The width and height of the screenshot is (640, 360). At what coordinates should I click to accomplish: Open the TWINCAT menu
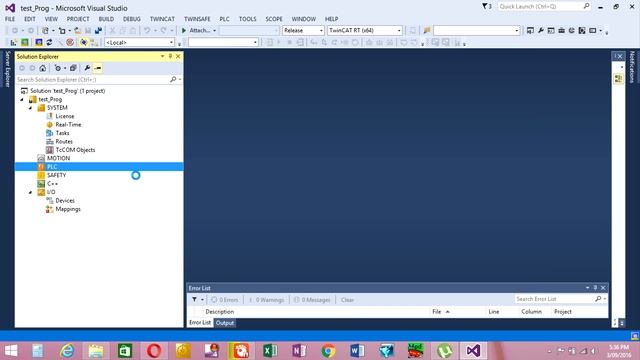point(162,19)
